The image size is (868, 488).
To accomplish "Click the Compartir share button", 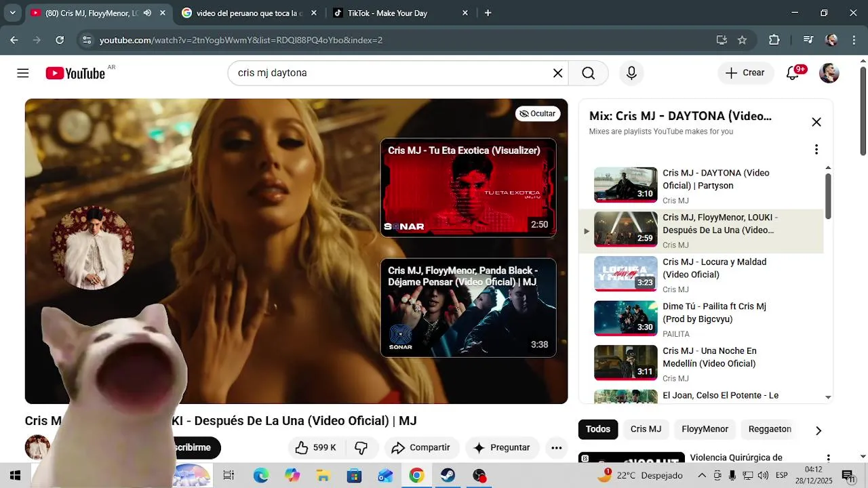I will pyautogui.click(x=421, y=447).
